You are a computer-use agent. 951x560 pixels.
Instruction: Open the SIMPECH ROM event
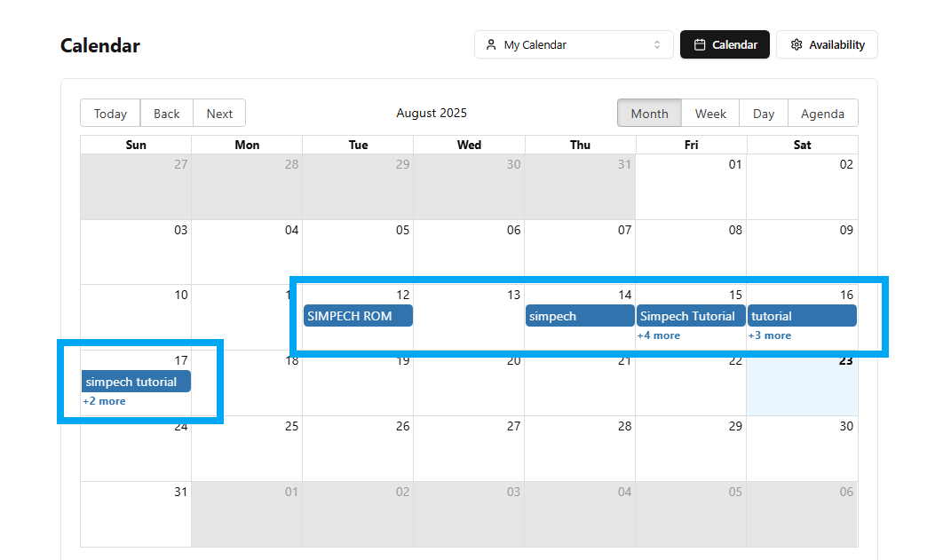pyautogui.click(x=358, y=316)
